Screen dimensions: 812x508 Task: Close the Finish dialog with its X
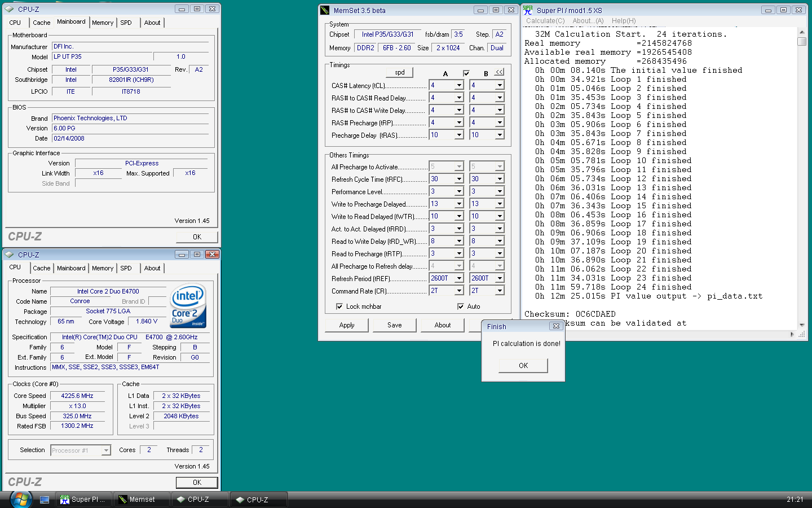[556, 326]
